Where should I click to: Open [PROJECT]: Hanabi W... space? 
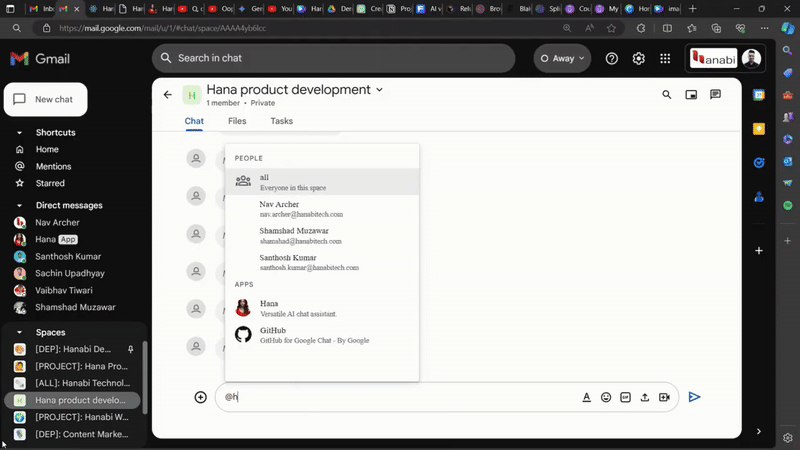82,417
